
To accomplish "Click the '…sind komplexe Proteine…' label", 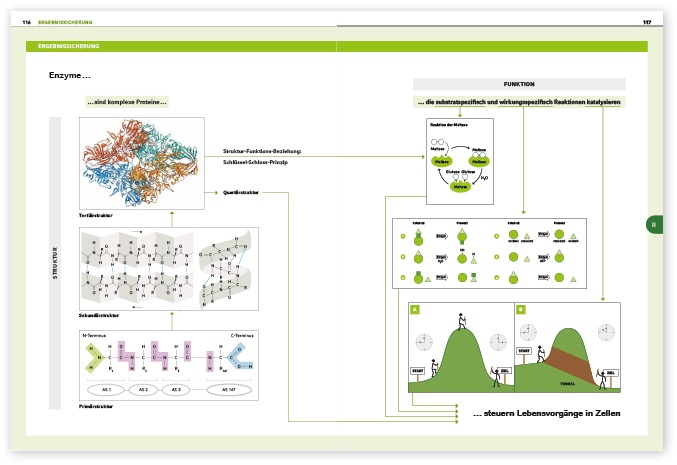I will tap(127, 102).
